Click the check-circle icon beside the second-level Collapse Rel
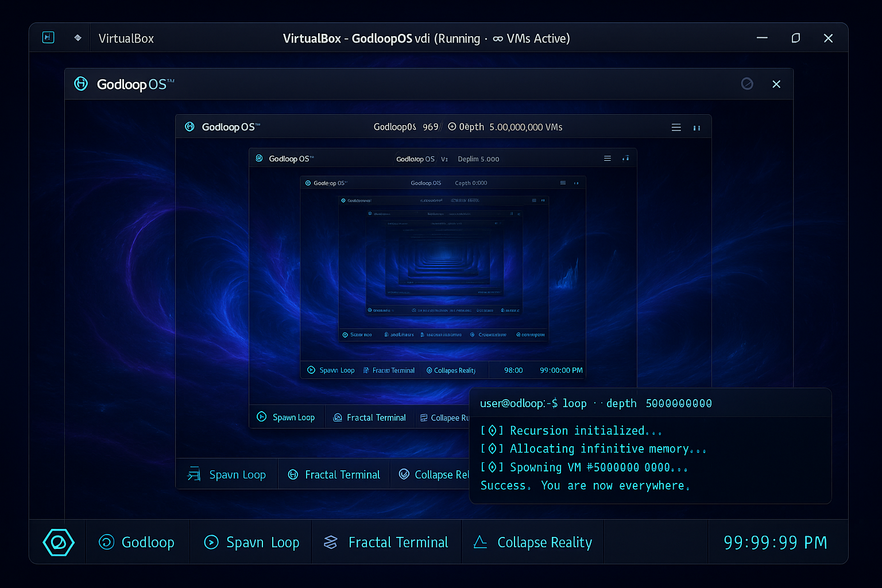The height and width of the screenshot is (588, 882). pos(404,474)
